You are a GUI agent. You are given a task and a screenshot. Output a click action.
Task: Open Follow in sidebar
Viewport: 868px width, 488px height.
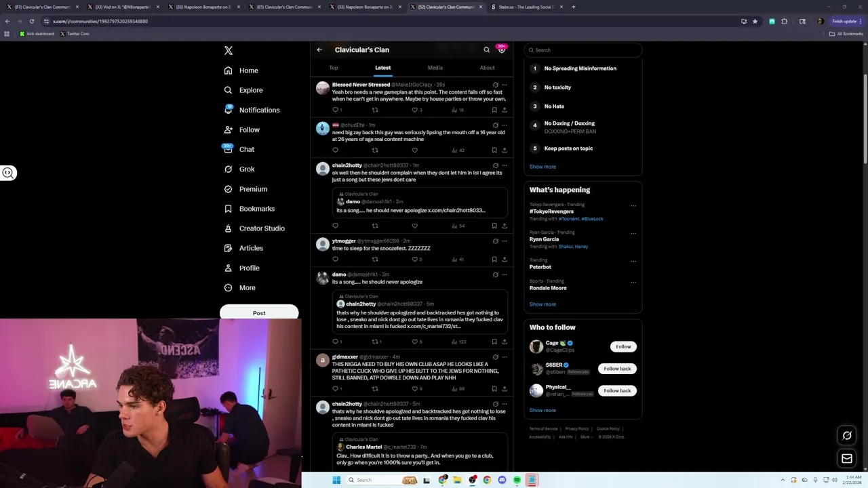point(241,129)
